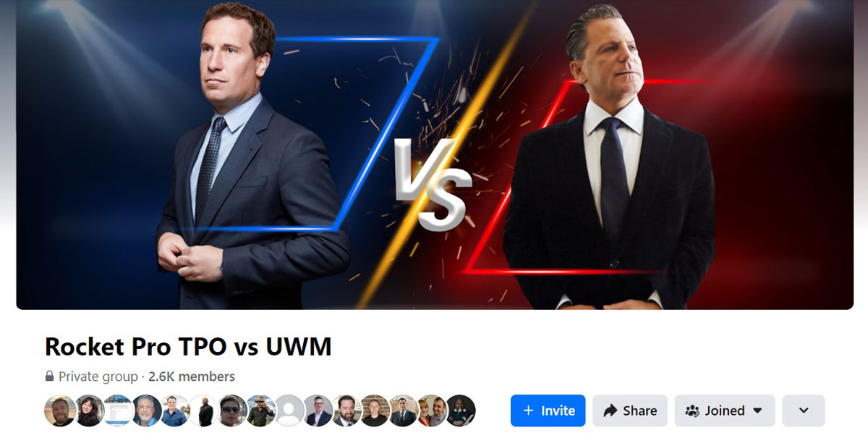The image size is (868, 446).
Task: Open the group cover photo
Action: 435,154
